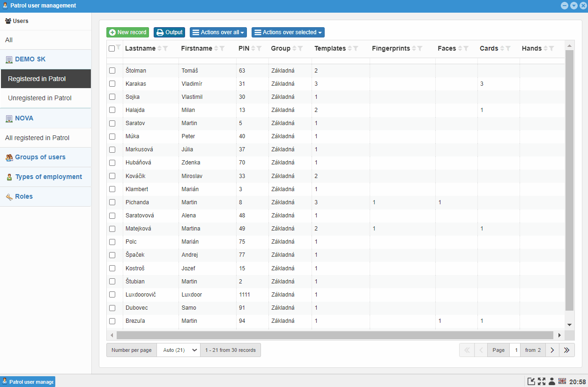The height and width of the screenshot is (387, 588).
Task: Click the PIN 1111 cell
Action: tap(253, 295)
